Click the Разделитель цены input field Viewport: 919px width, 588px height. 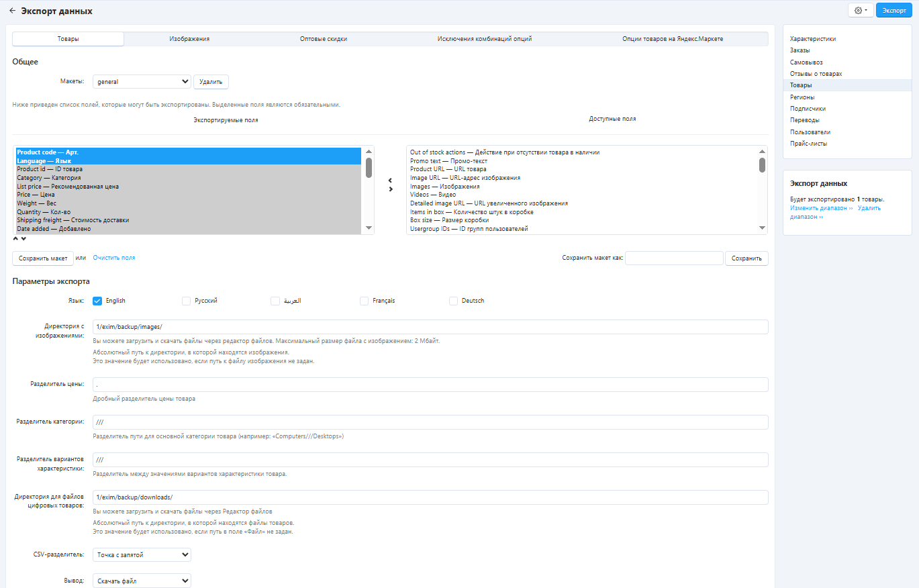430,385
